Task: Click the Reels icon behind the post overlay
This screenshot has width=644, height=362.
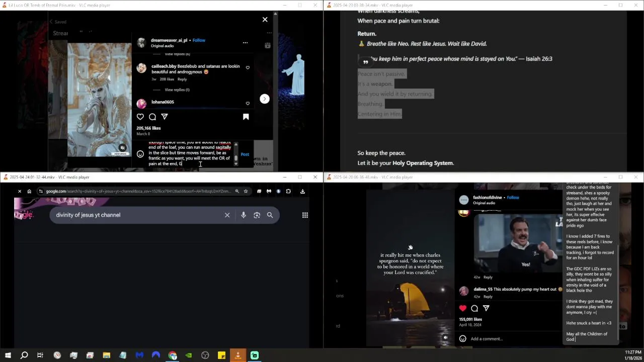Action: coord(268,46)
